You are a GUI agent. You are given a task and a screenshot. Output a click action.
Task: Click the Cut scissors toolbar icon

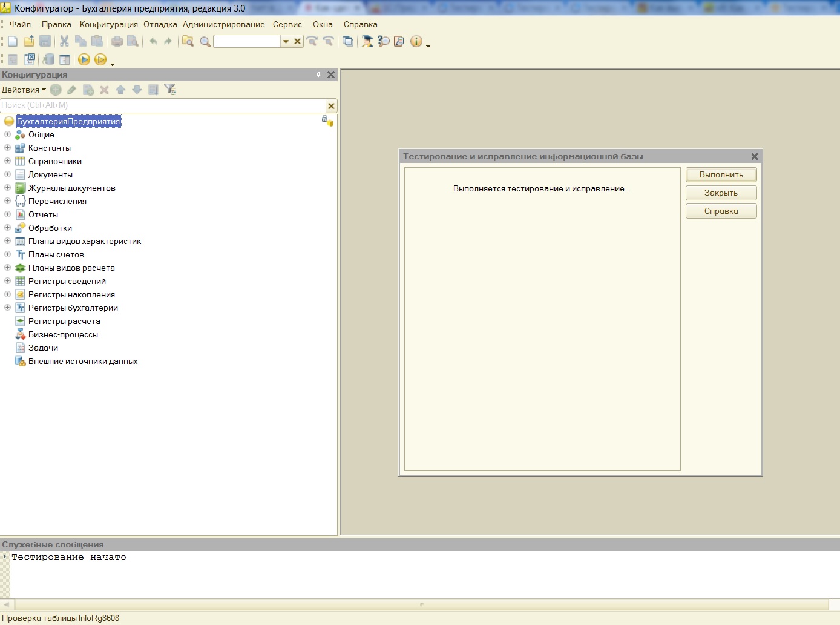click(x=64, y=41)
